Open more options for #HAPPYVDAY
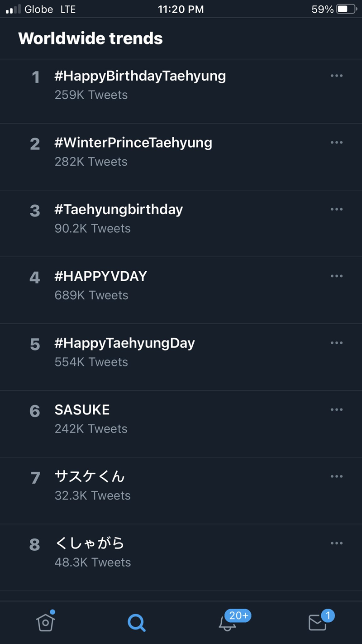This screenshot has height=644, width=362. pyautogui.click(x=337, y=276)
